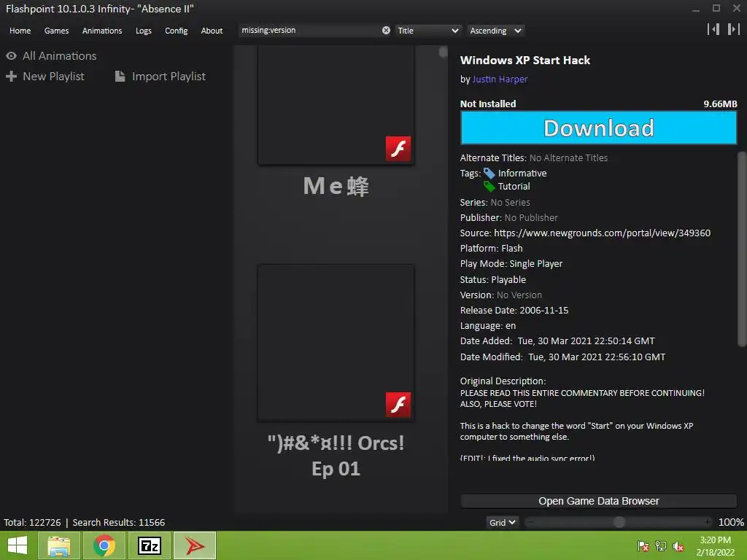The width and height of the screenshot is (747, 560).
Task: Click the New Playlist button
Action: tap(45, 76)
